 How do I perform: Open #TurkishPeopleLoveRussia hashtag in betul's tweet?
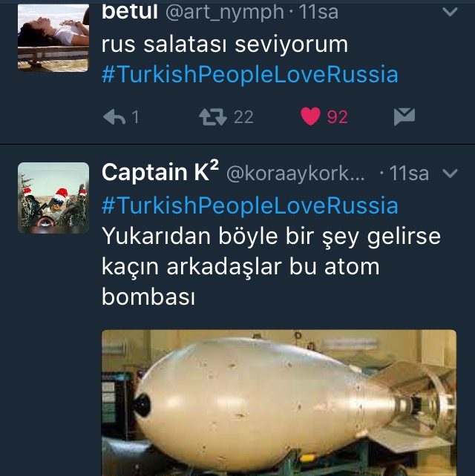point(250,74)
